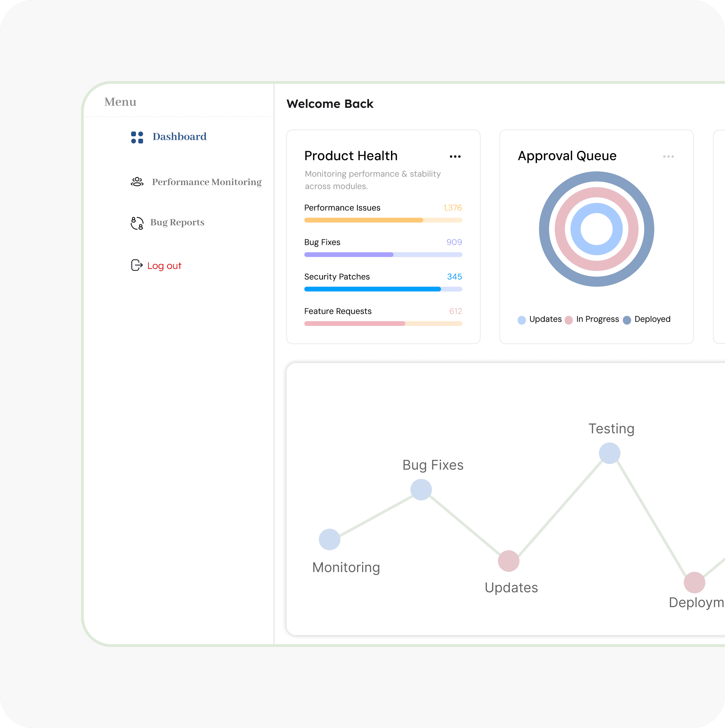Click the Updates legend color dot
Viewport: 725px width, 728px height.
522,320
